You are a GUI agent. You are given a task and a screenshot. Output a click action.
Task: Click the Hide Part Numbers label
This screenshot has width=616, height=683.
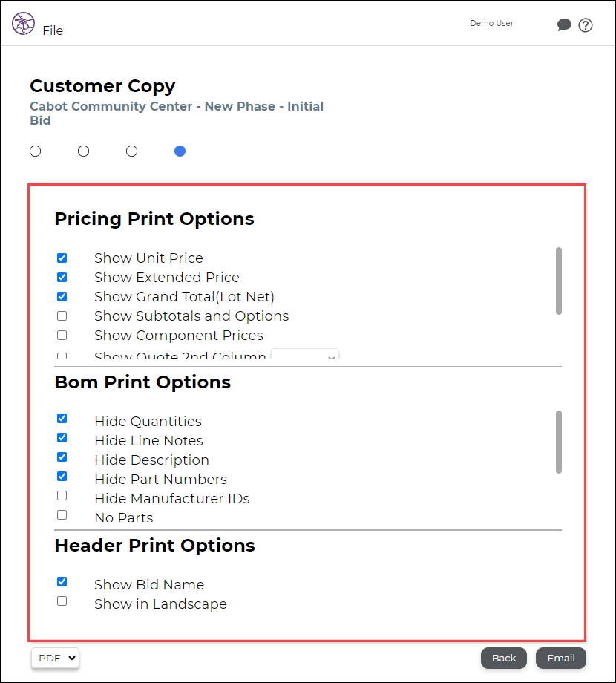point(160,479)
